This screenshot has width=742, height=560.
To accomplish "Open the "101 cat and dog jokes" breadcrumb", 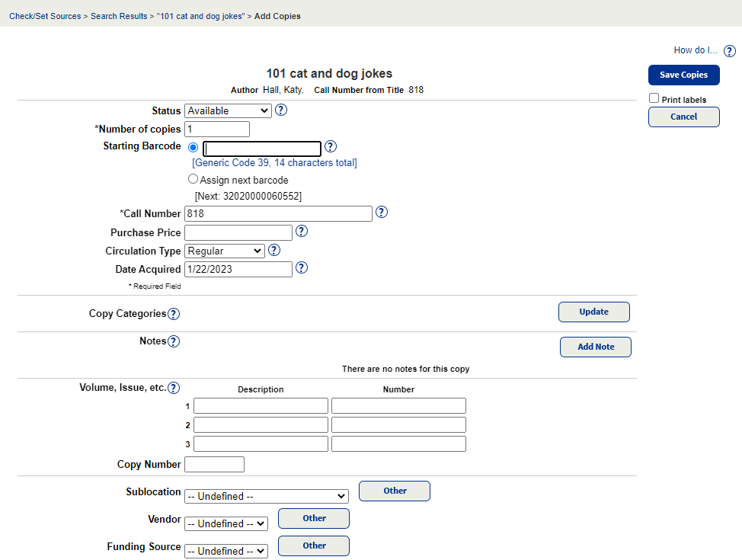I will click(200, 16).
